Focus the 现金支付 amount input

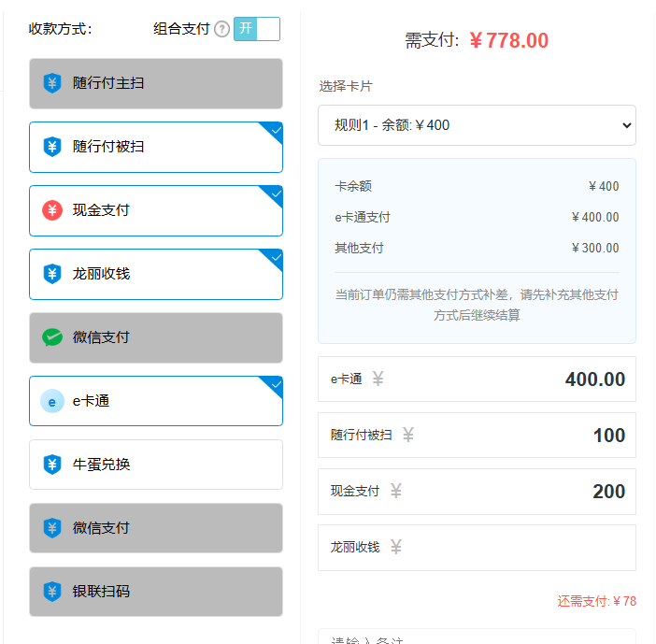[x=523, y=492]
